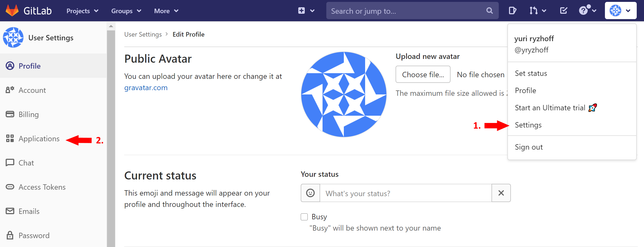Image resolution: width=644 pixels, height=247 pixels.
Task: Choose Sign out in user menu
Action: click(529, 147)
